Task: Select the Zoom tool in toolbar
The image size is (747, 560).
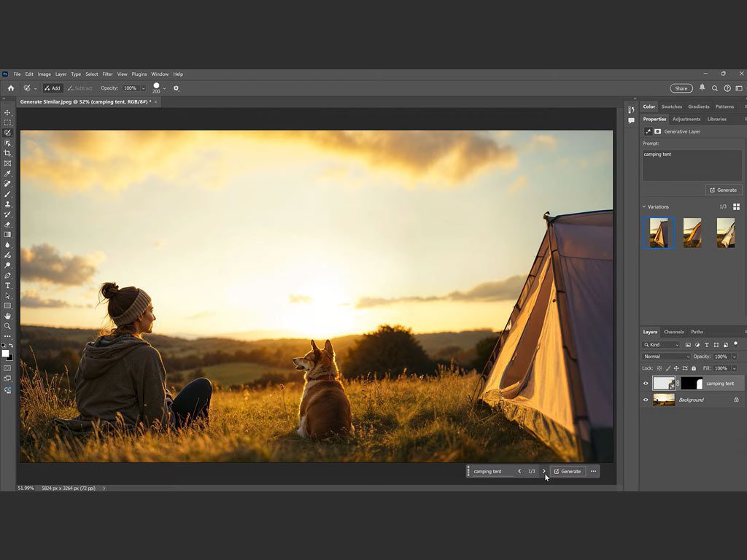Action: pyautogui.click(x=8, y=327)
